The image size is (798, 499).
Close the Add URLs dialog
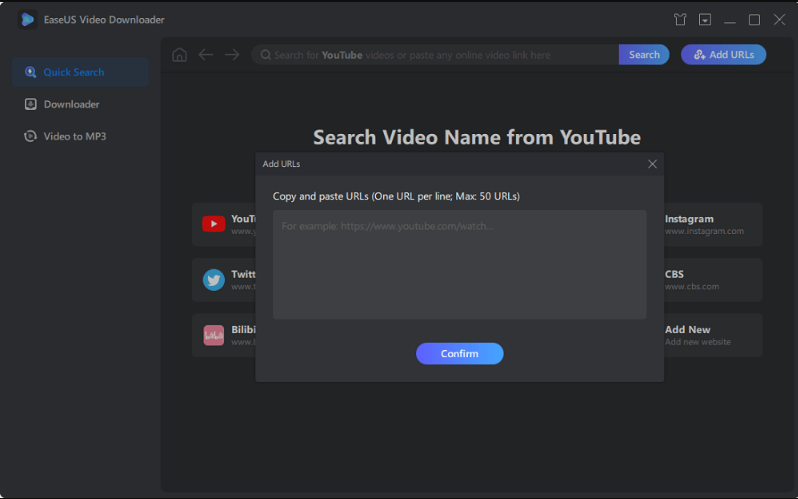coord(652,163)
